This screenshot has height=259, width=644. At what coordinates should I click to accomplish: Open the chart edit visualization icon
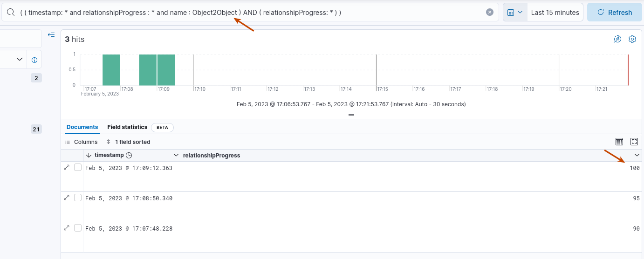617,39
